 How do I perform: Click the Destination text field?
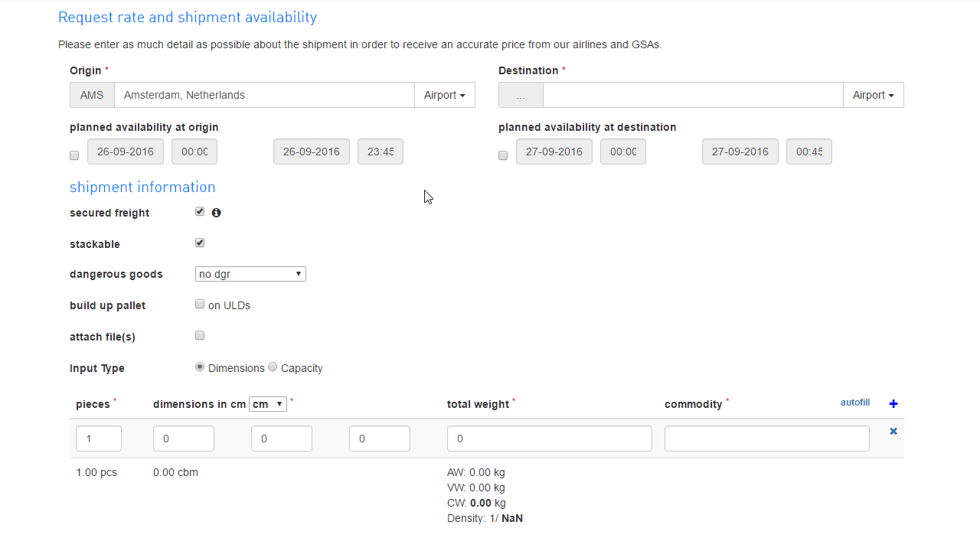pyautogui.click(x=692, y=95)
